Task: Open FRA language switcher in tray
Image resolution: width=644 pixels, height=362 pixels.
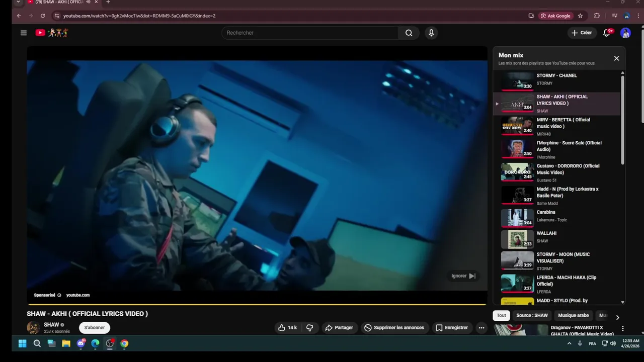Action: pos(592,343)
